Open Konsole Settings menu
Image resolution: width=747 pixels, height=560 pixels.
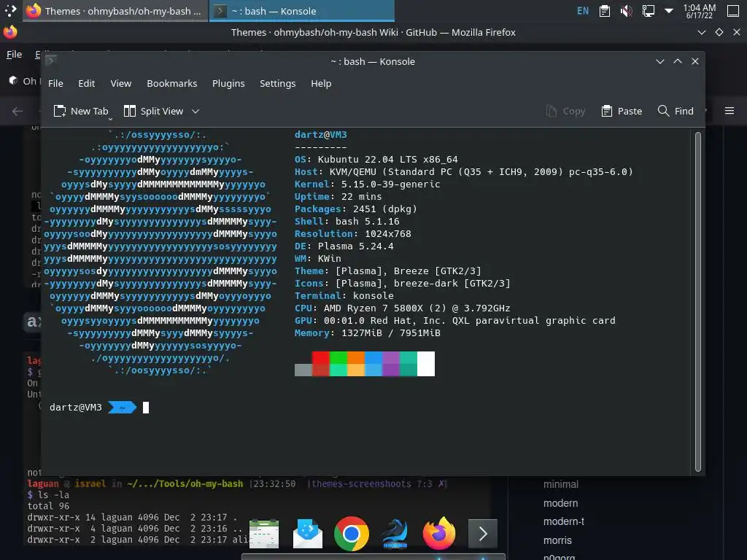tap(278, 83)
